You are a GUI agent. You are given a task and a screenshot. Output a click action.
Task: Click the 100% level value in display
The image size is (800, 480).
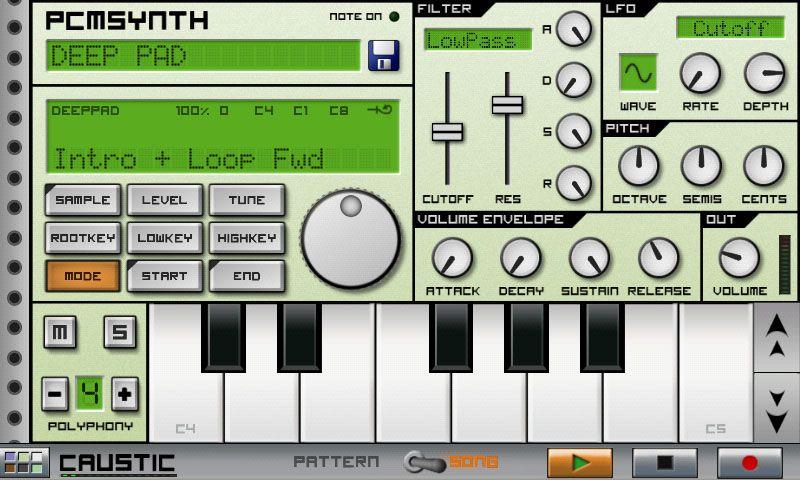192,111
